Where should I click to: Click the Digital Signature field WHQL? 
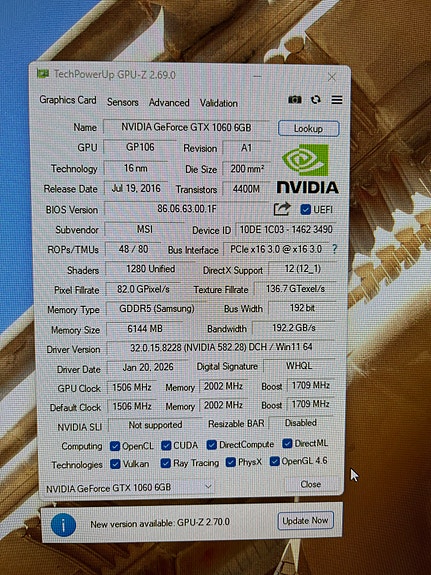click(x=299, y=366)
